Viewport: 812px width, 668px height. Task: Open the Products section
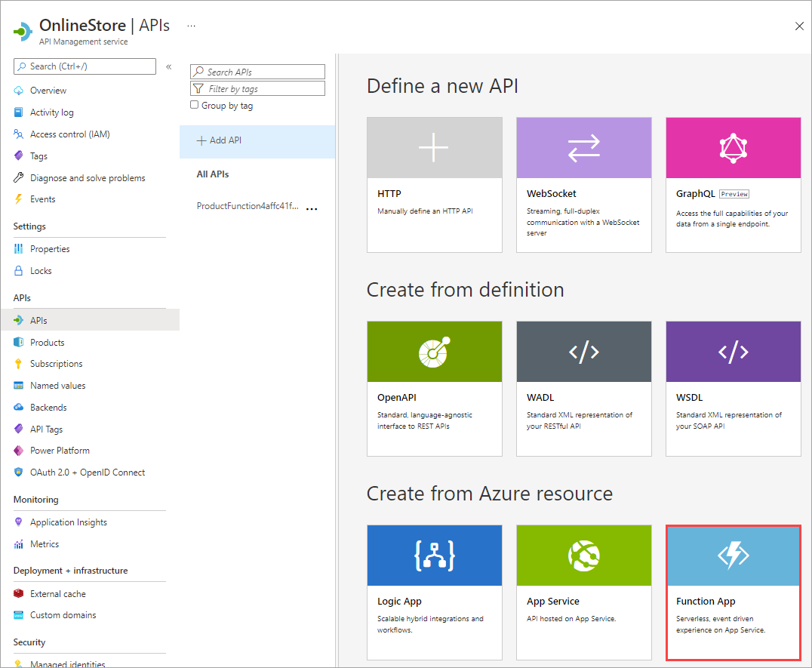click(x=48, y=342)
